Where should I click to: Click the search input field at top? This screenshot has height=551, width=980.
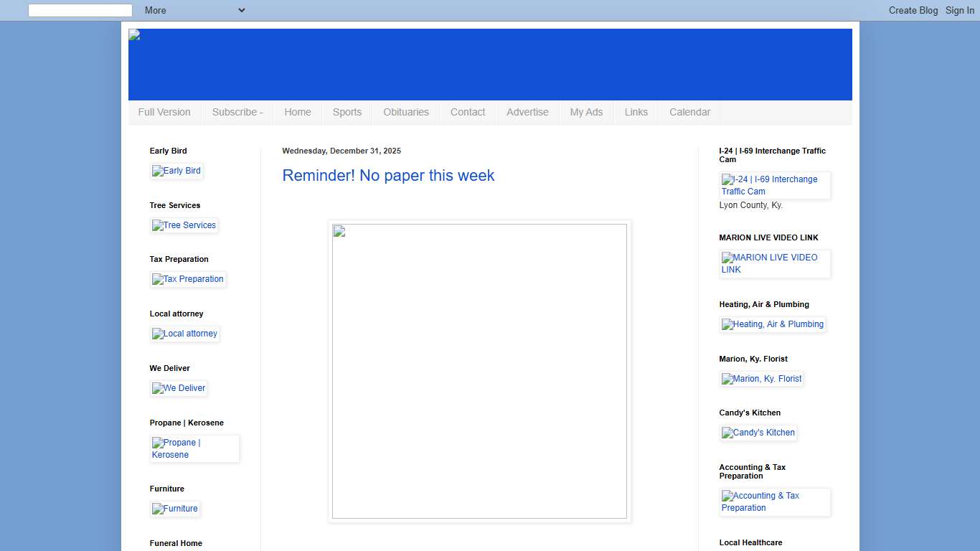point(80,10)
